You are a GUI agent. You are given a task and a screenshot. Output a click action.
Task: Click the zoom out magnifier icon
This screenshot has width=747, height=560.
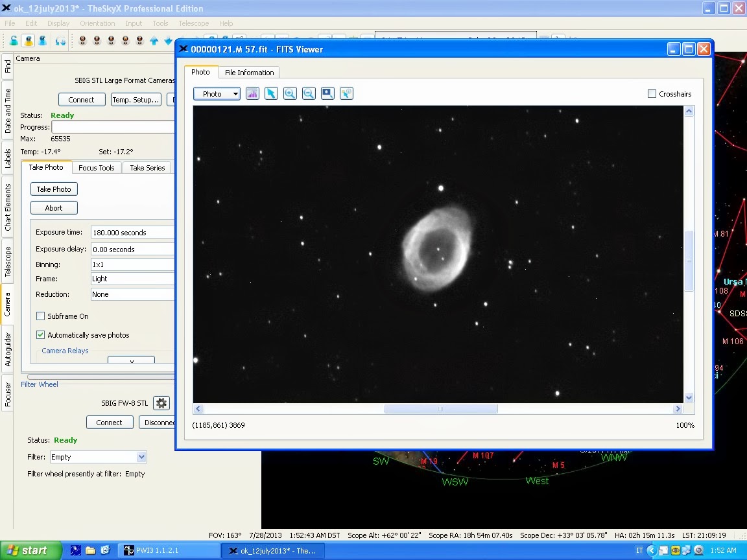309,94
